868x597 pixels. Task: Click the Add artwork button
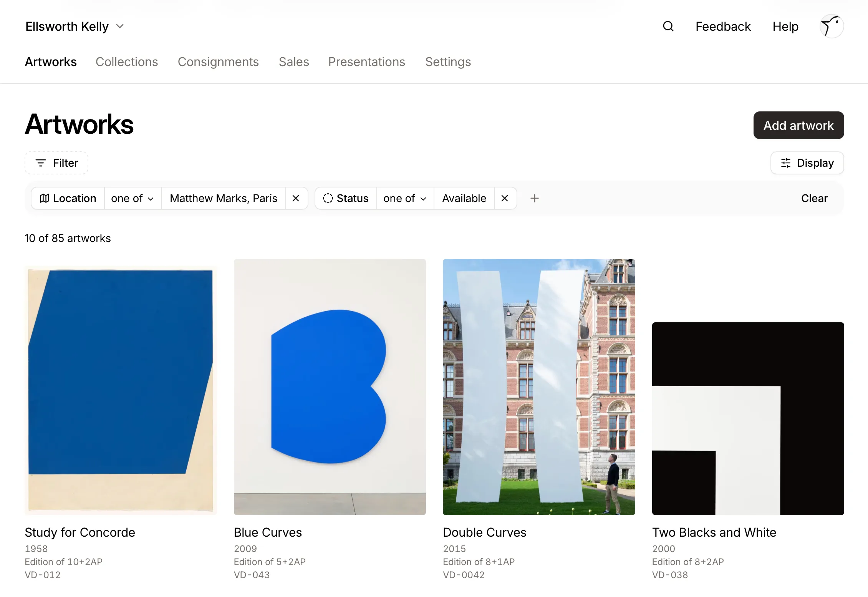(x=798, y=125)
